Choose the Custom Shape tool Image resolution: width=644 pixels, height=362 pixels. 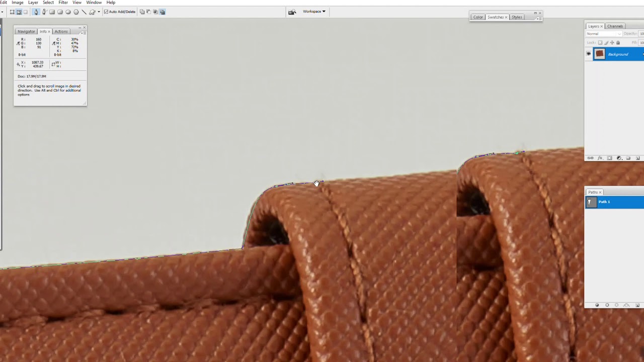tap(92, 12)
